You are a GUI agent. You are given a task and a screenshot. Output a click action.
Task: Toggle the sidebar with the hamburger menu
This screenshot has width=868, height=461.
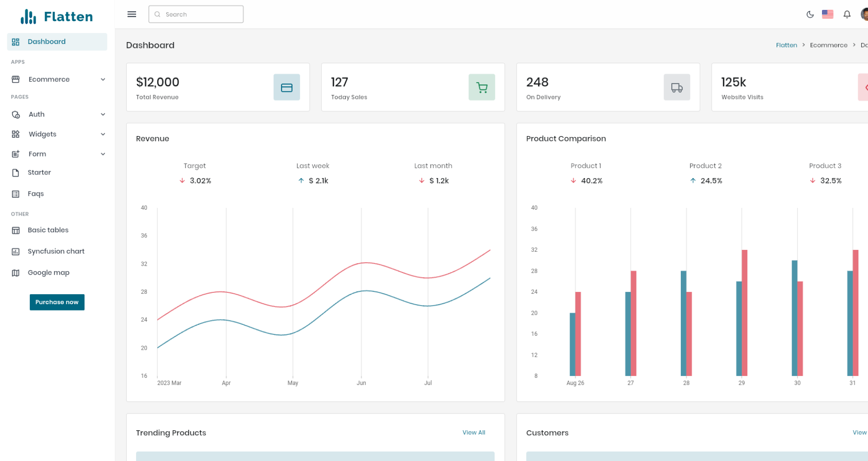[x=132, y=14]
